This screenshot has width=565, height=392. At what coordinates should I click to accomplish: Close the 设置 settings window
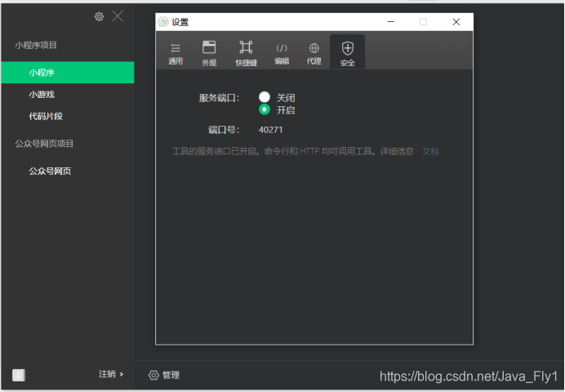pos(456,22)
